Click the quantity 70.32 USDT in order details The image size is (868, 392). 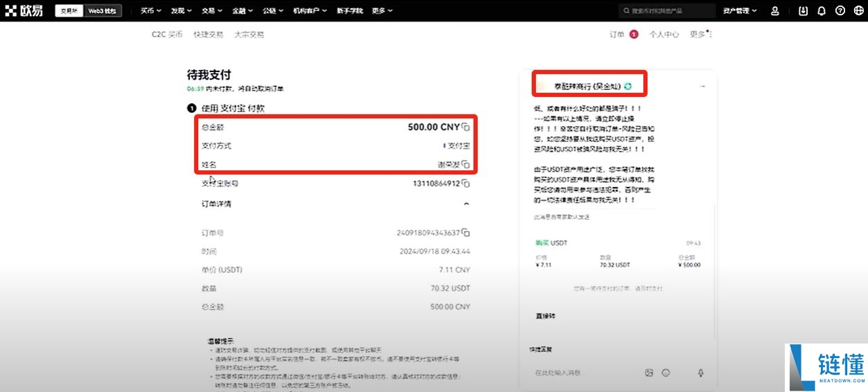(x=450, y=288)
